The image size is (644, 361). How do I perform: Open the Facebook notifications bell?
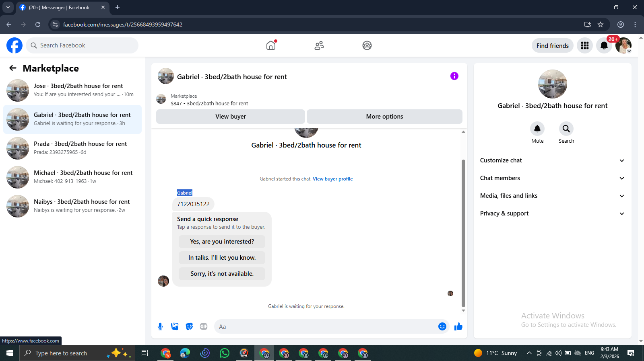pyautogui.click(x=604, y=45)
